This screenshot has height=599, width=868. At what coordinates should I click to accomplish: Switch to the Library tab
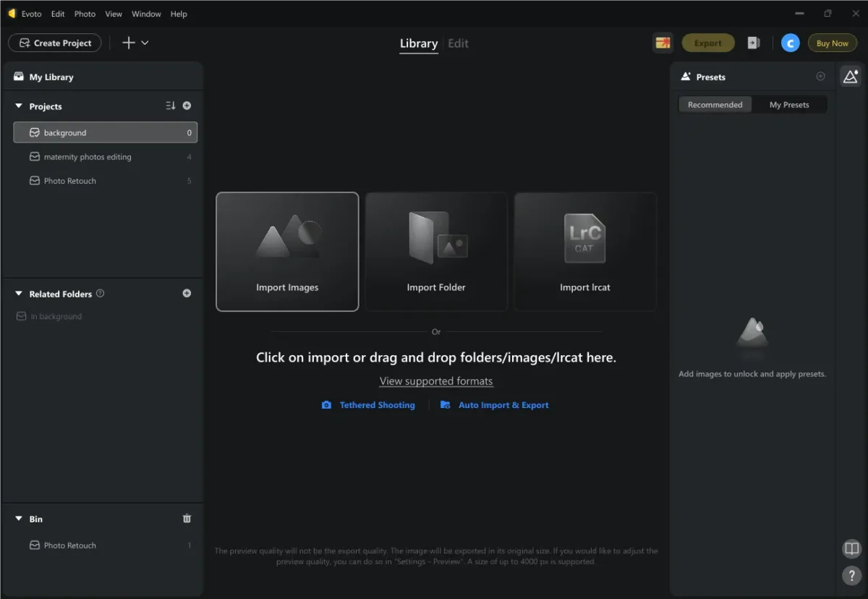pyautogui.click(x=419, y=43)
